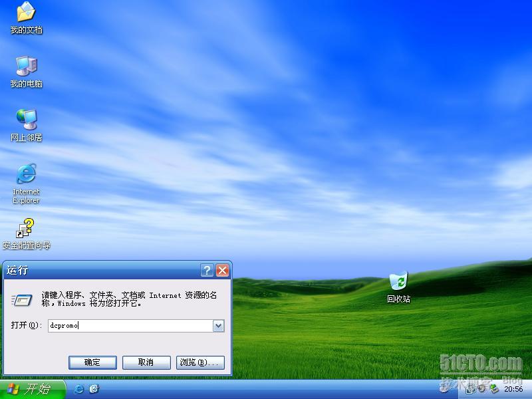
Task: Launch Internet Explorer from quick launch bar
Action: coord(78,389)
